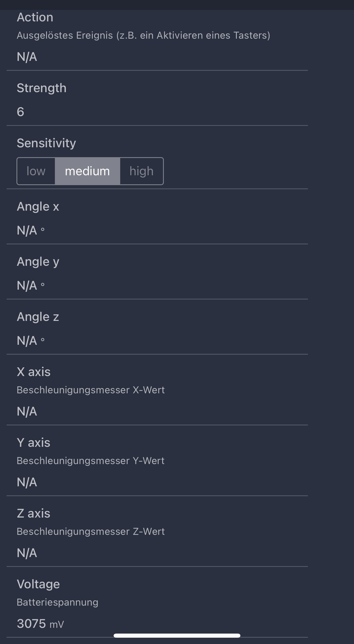Click the Sensitivity heading
Viewport: 354px width, 644px height.
(x=46, y=143)
